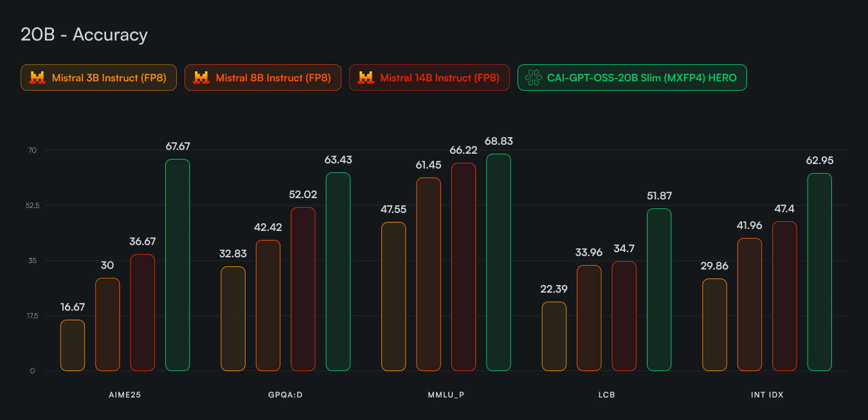The image size is (868, 420).
Task: Select the AIME25 category label
Action: click(125, 395)
